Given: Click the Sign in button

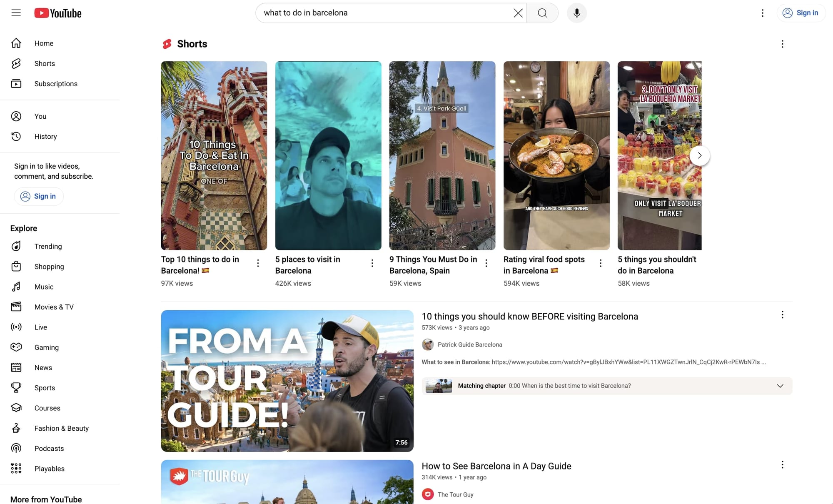Looking at the screenshot, I should [x=801, y=13].
